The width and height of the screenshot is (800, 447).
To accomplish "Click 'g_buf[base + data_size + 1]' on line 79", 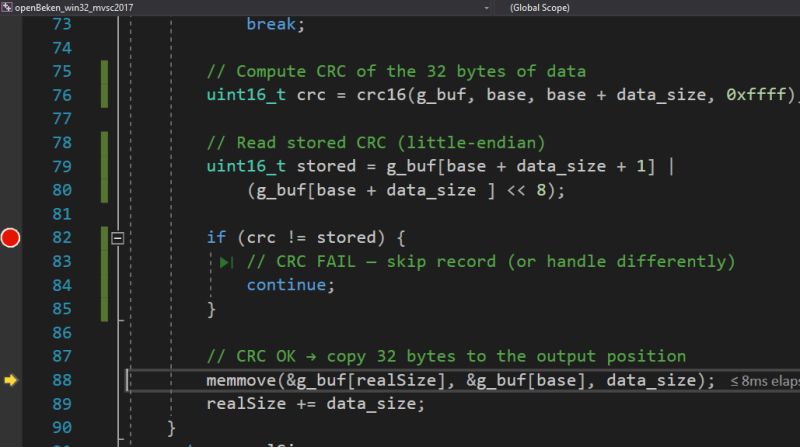I will tap(520, 166).
